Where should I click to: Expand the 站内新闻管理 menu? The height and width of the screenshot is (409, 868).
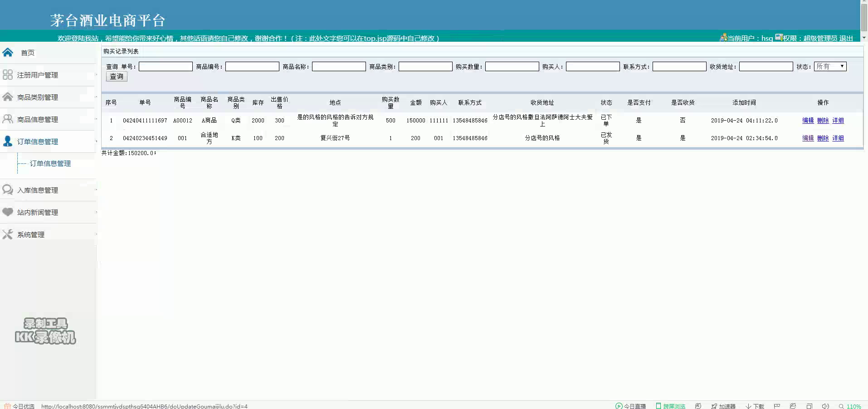tap(48, 212)
